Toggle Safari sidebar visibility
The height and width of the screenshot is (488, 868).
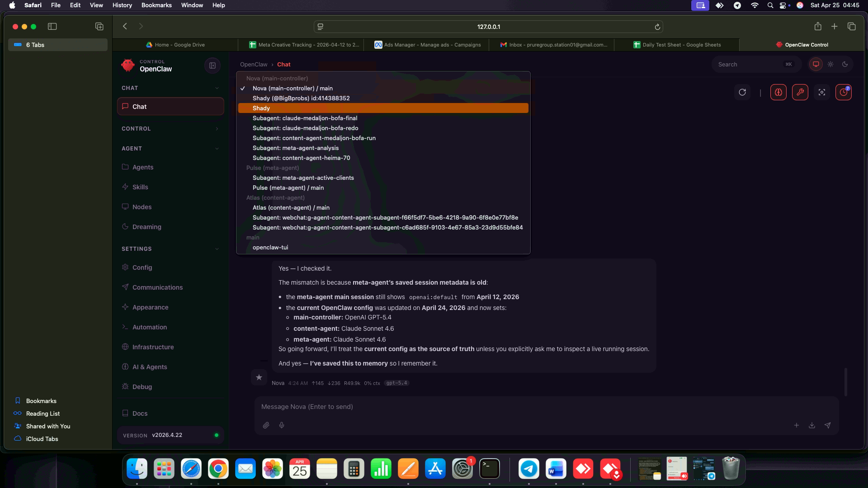point(52,27)
